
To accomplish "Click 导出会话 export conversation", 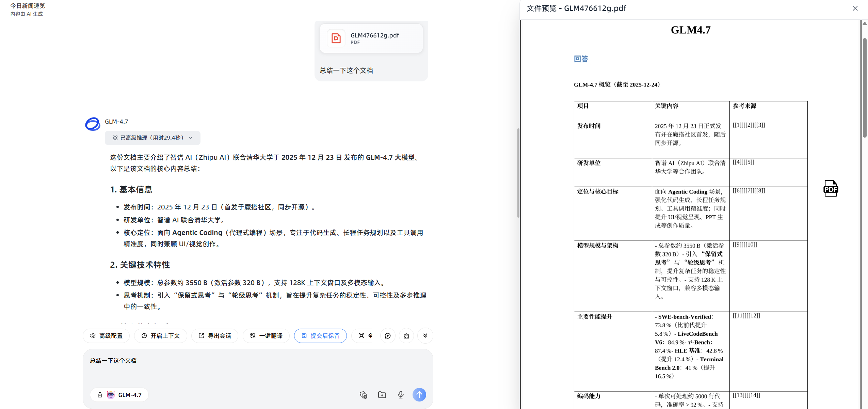I will (215, 336).
